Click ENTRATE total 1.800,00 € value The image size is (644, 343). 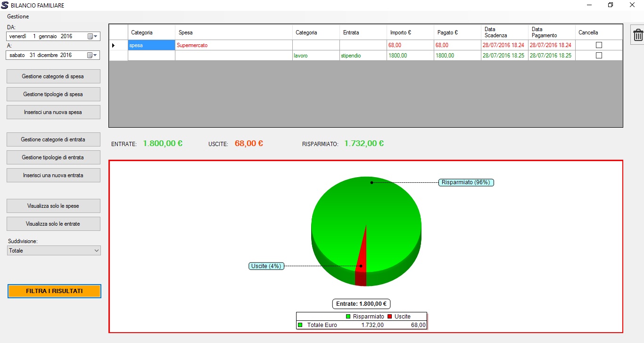click(163, 143)
